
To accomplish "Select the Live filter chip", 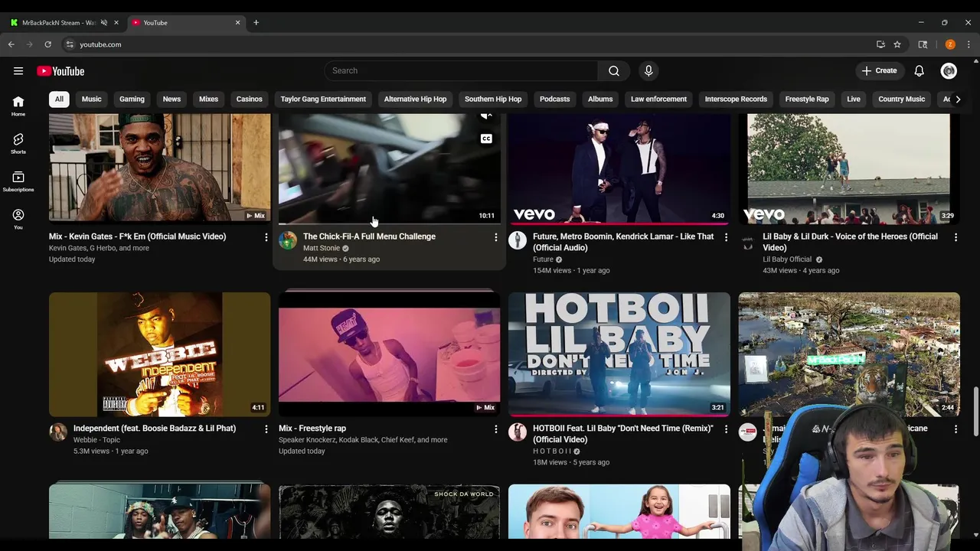I will (x=854, y=99).
